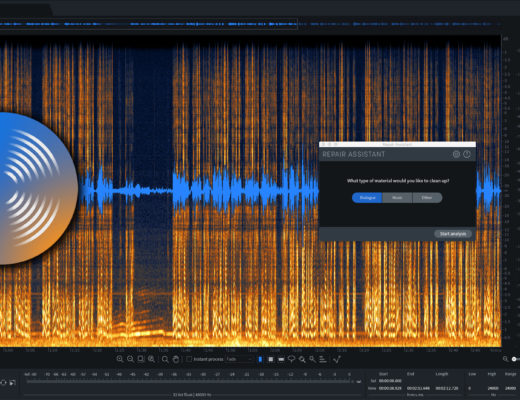
Task: Click the View Length time field
Action: pyautogui.click(x=447, y=388)
